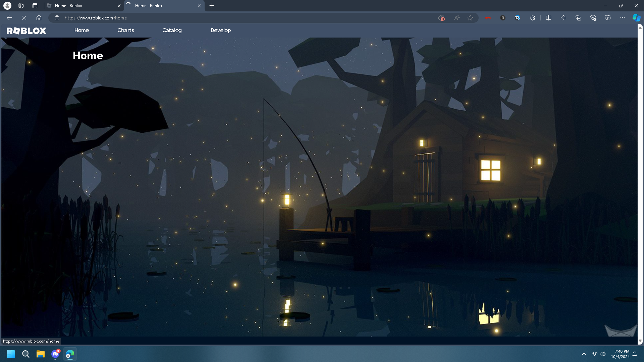This screenshot has height=362, width=644.
Task: Open the Windows Start menu
Action: click(11, 354)
